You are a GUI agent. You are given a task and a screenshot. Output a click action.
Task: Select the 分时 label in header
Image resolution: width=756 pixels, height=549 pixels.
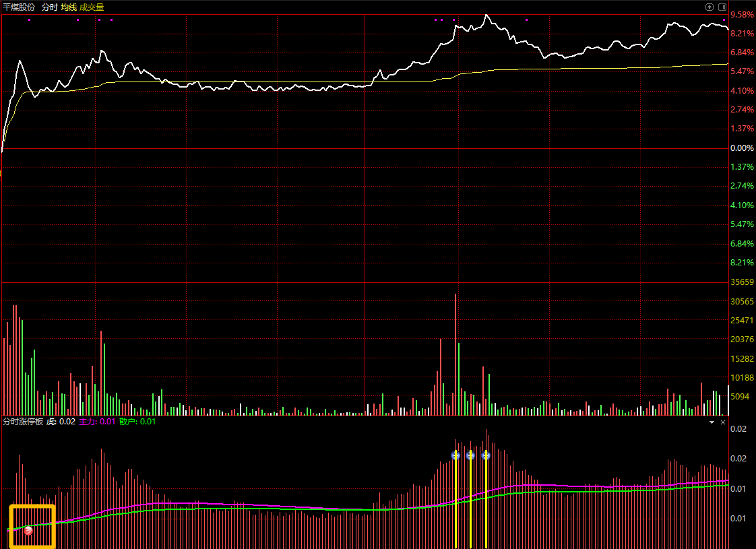point(49,7)
